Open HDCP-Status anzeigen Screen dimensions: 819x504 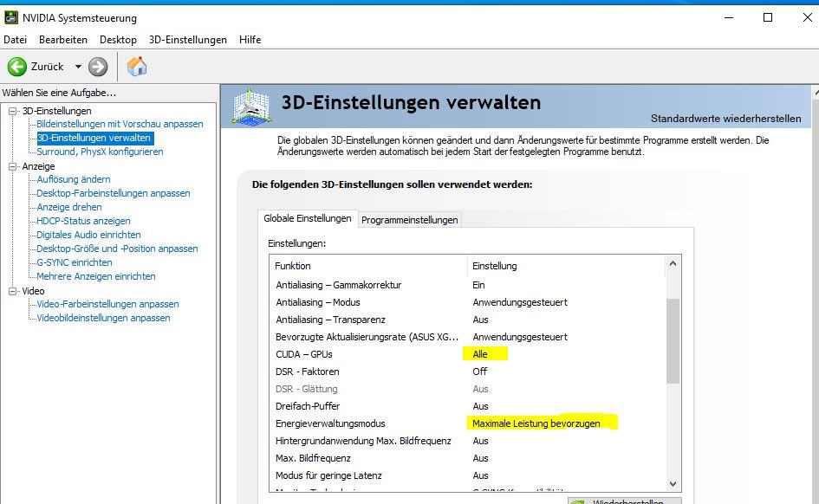click(x=83, y=221)
